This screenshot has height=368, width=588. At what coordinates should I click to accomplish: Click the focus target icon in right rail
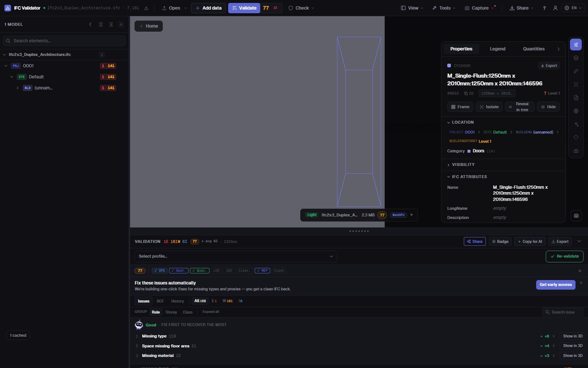[x=576, y=84]
